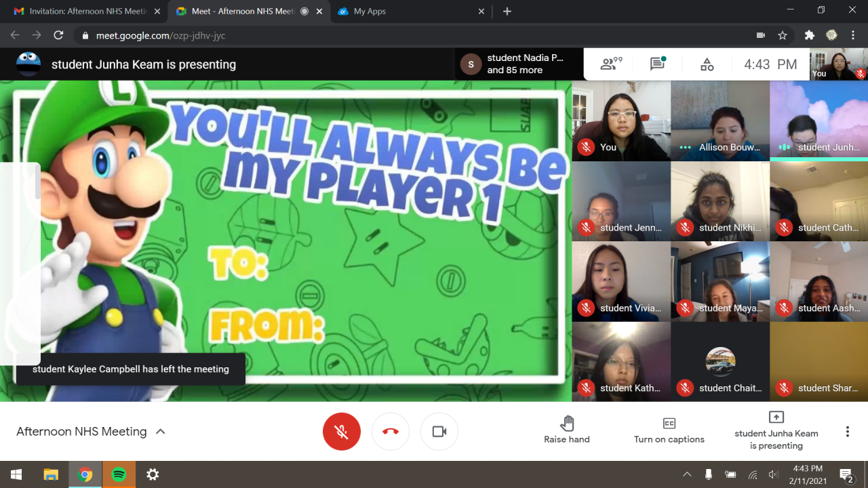Screen dimensions: 868x488
Task: Select student Nikhi... video tile
Action: click(x=720, y=201)
